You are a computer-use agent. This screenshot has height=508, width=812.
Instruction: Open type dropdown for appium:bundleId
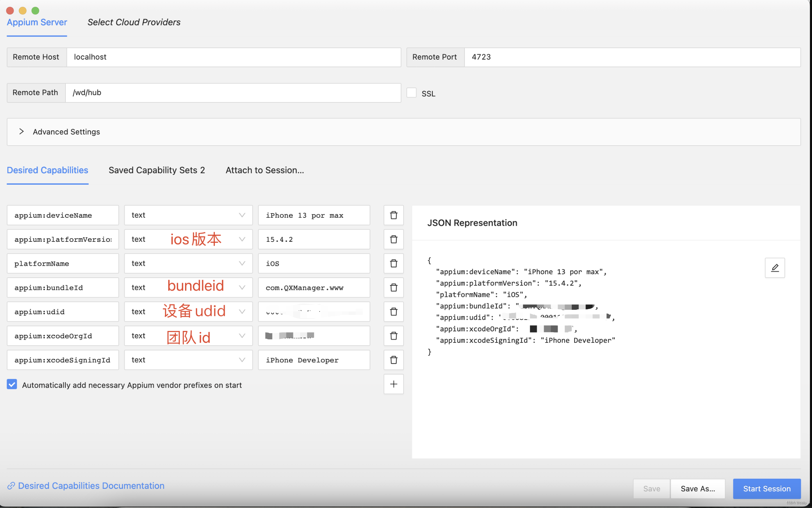click(188, 287)
